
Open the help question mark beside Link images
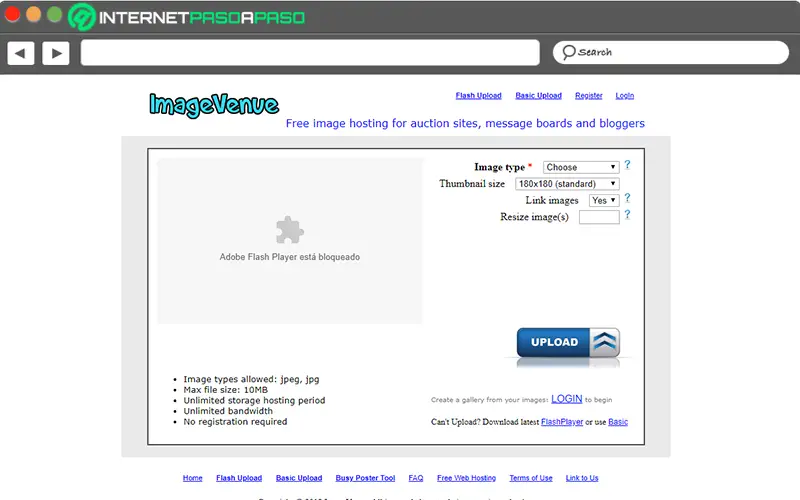click(628, 198)
